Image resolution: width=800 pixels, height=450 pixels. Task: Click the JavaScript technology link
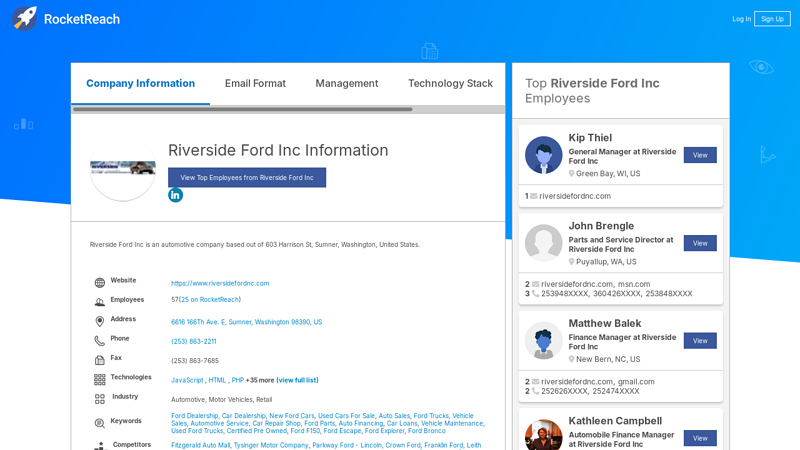pos(187,380)
